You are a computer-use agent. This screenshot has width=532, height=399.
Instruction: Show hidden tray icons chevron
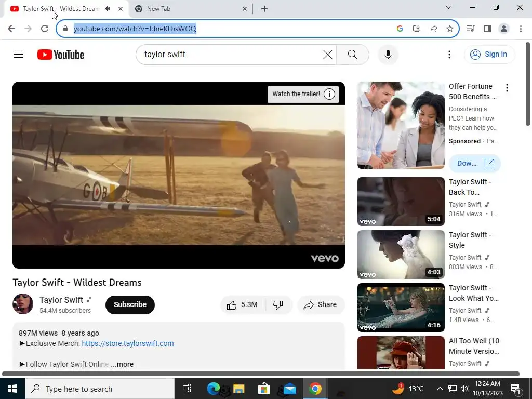tap(440, 389)
